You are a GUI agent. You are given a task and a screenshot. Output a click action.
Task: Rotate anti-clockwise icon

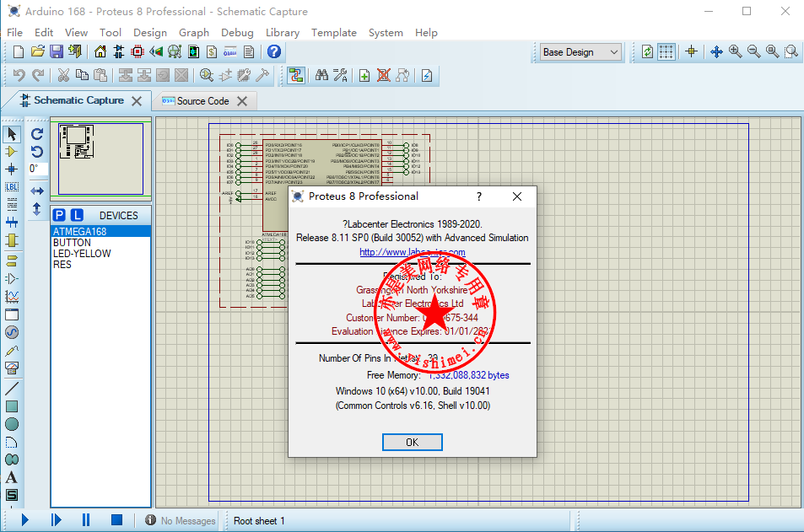37,152
